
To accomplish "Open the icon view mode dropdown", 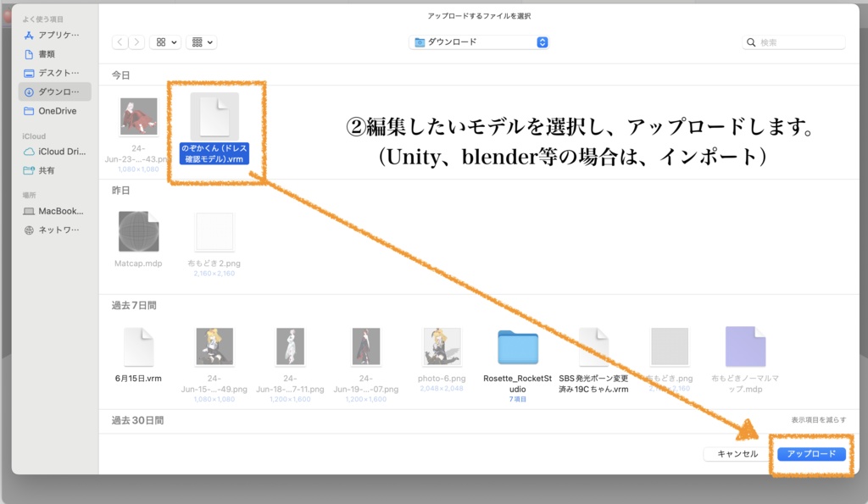I will click(x=165, y=42).
